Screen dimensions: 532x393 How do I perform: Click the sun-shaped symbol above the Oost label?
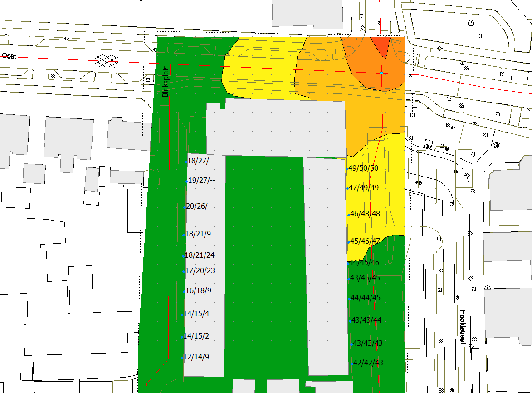tap(67, 39)
